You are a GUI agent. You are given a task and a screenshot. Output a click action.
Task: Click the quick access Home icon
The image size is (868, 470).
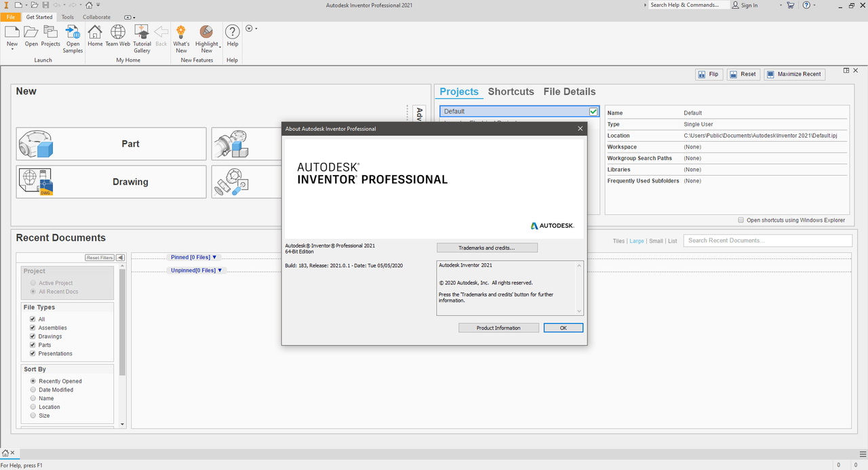(89, 5)
